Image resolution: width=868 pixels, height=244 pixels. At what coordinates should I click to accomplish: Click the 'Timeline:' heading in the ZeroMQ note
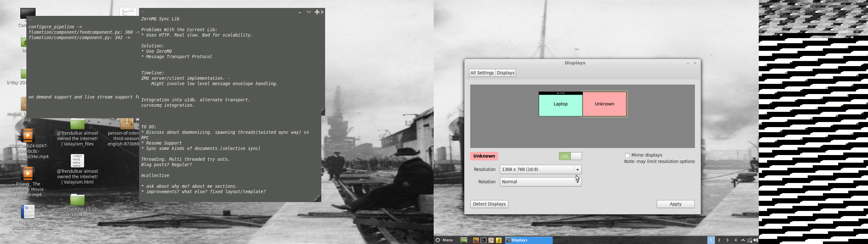click(152, 73)
